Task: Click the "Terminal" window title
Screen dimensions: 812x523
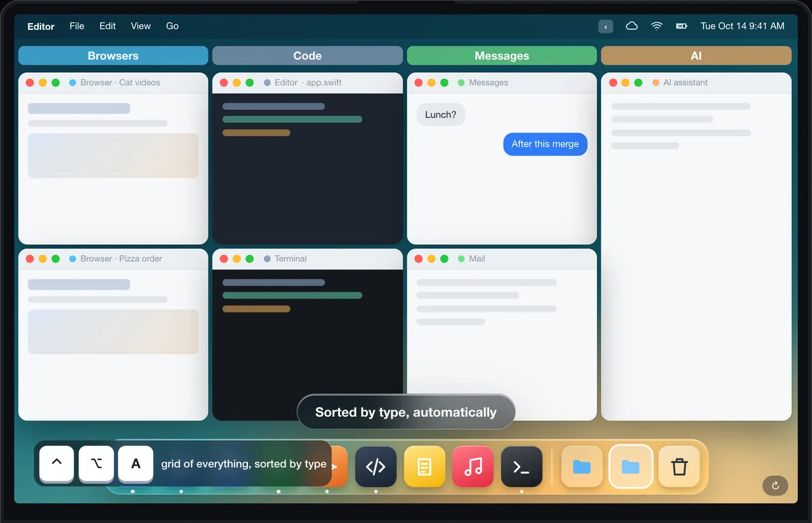Action: pyautogui.click(x=291, y=259)
